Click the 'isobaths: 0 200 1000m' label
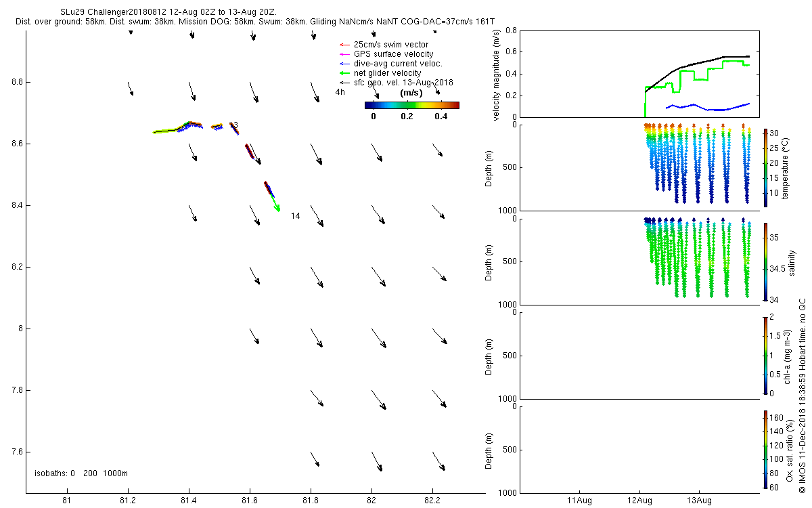The image size is (812, 508). click(x=81, y=473)
